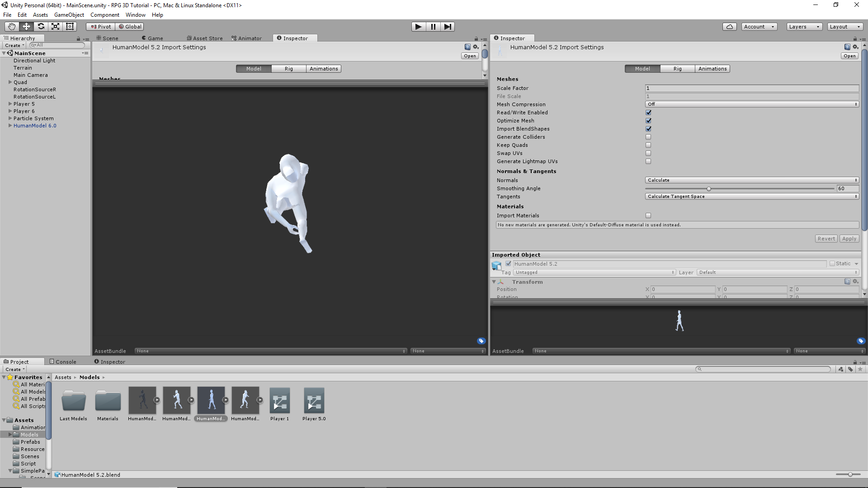Switch to the Animator tab

tap(247, 38)
